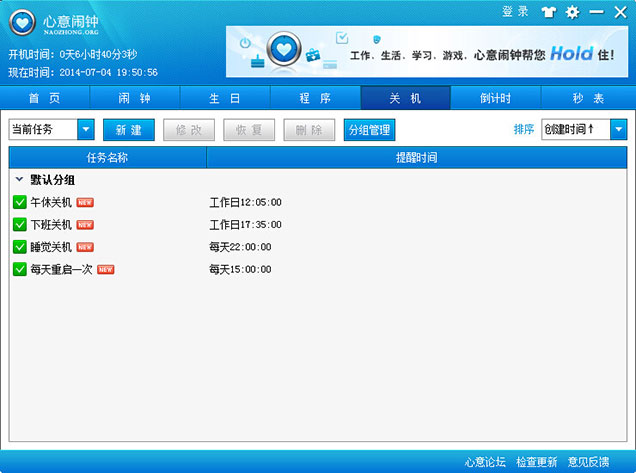Select the 每天重启一次 task name
The height and width of the screenshot is (473, 636).
coord(61,269)
